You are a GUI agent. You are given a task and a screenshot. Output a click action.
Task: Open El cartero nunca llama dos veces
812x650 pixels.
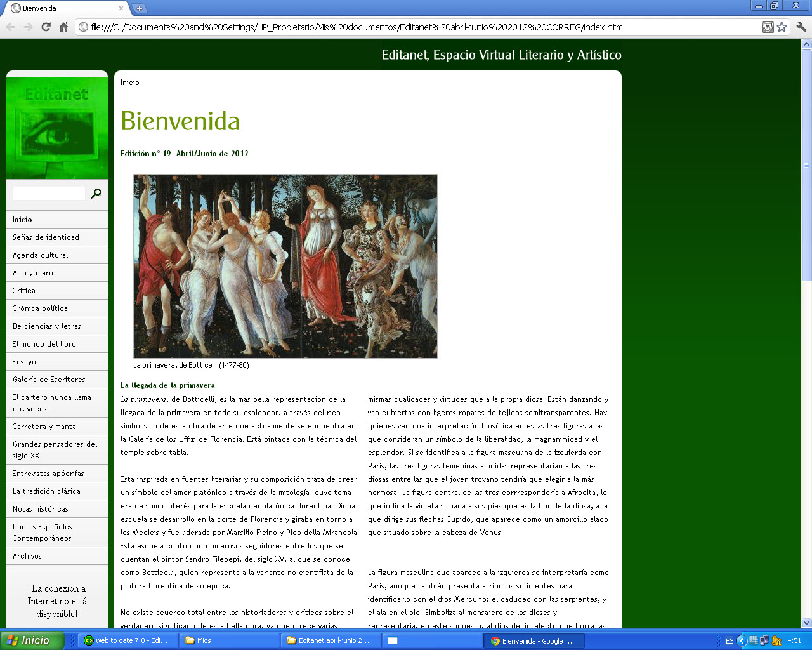pyautogui.click(x=57, y=403)
